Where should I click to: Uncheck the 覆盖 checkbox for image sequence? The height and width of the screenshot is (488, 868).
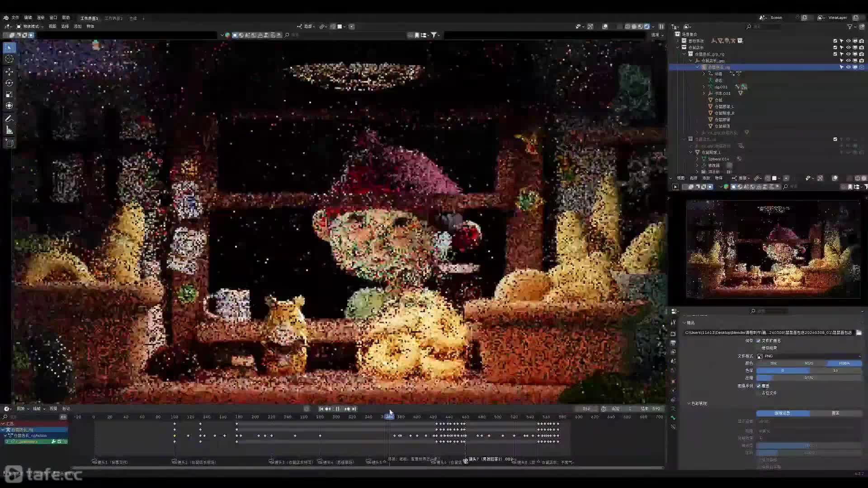759,386
